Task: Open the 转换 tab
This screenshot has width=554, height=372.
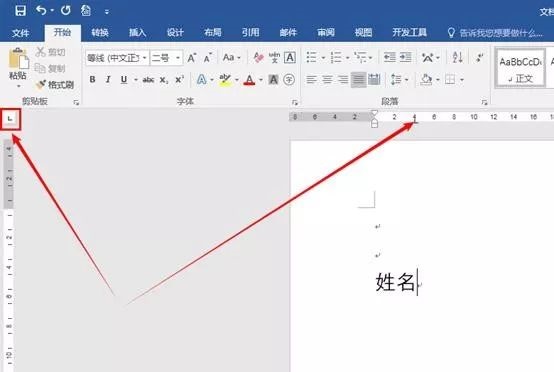Action: 100,33
